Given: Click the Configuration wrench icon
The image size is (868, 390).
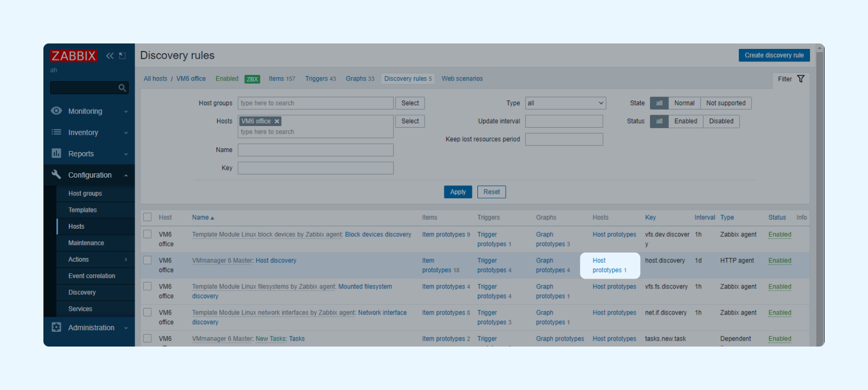Looking at the screenshot, I should click(x=56, y=174).
